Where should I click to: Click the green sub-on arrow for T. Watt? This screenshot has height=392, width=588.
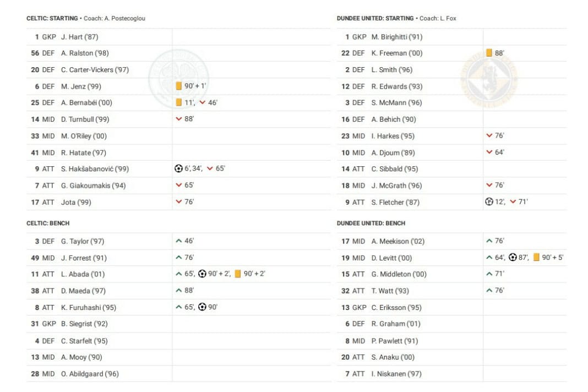pyautogui.click(x=489, y=290)
